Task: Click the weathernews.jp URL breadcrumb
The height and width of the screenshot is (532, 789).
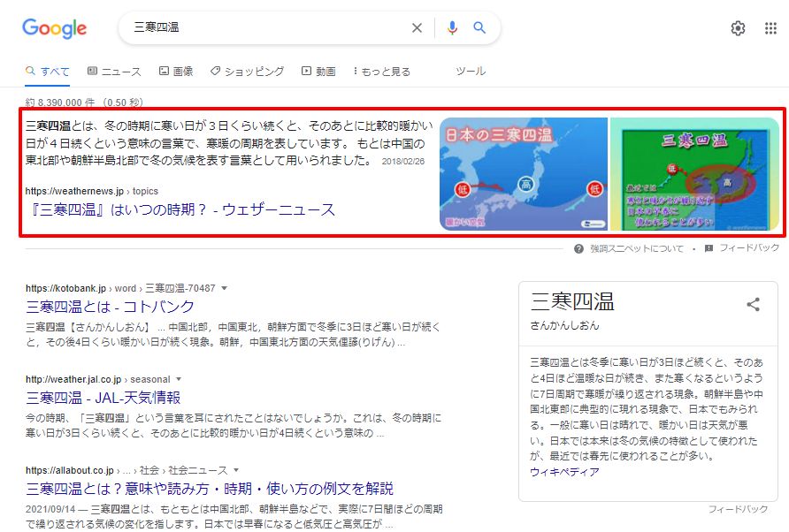Action: tap(92, 191)
